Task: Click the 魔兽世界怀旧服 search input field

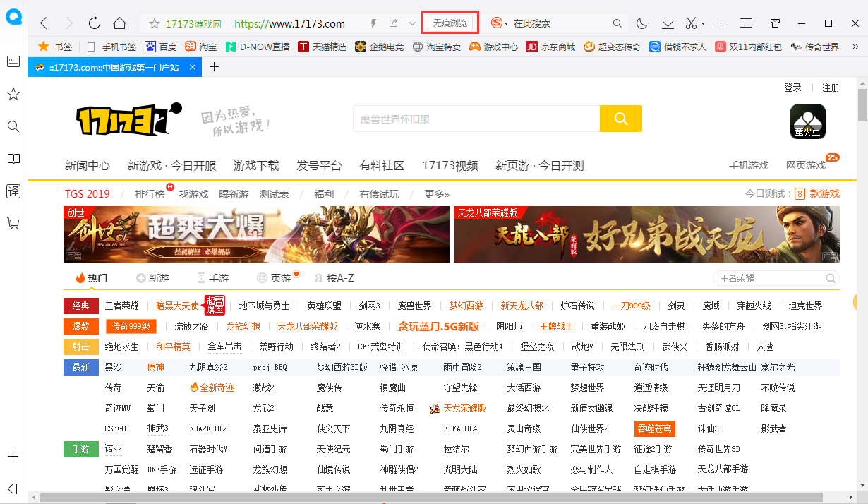Action: (476, 119)
